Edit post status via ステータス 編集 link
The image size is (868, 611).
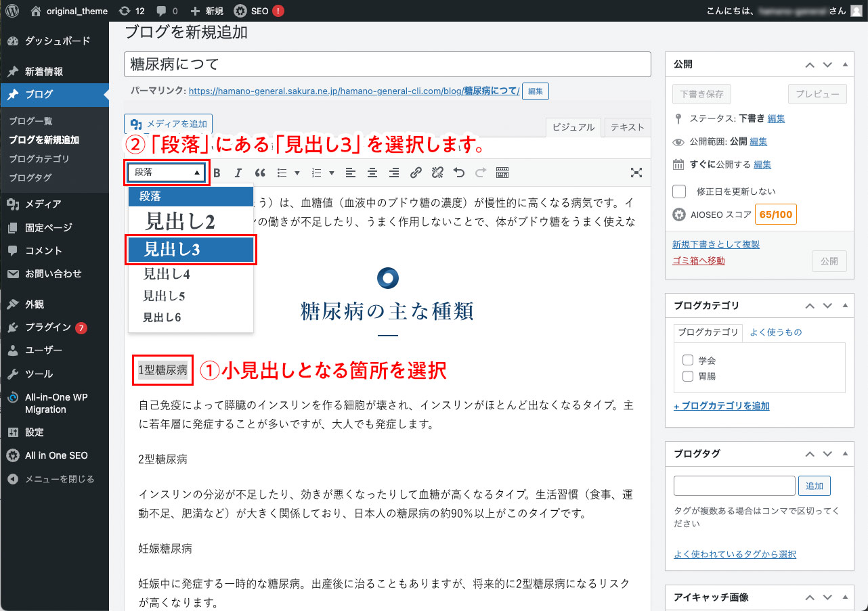tap(776, 118)
